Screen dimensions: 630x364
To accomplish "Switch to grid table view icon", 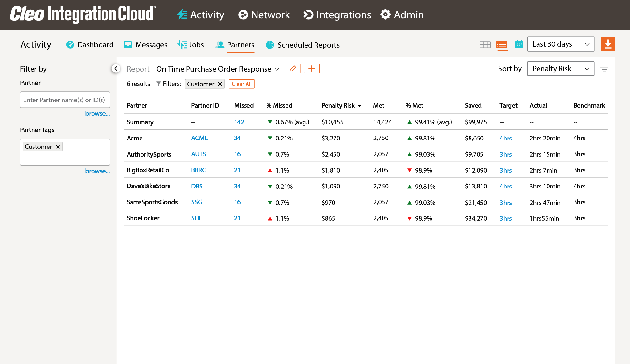I will pyautogui.click(x=485, y=45).
